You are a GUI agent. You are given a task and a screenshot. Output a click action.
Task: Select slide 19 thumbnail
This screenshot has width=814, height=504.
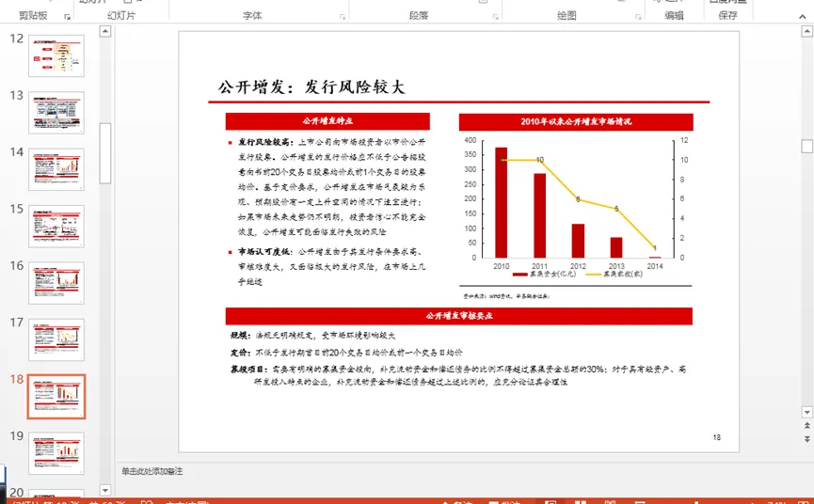coord(56,453)
